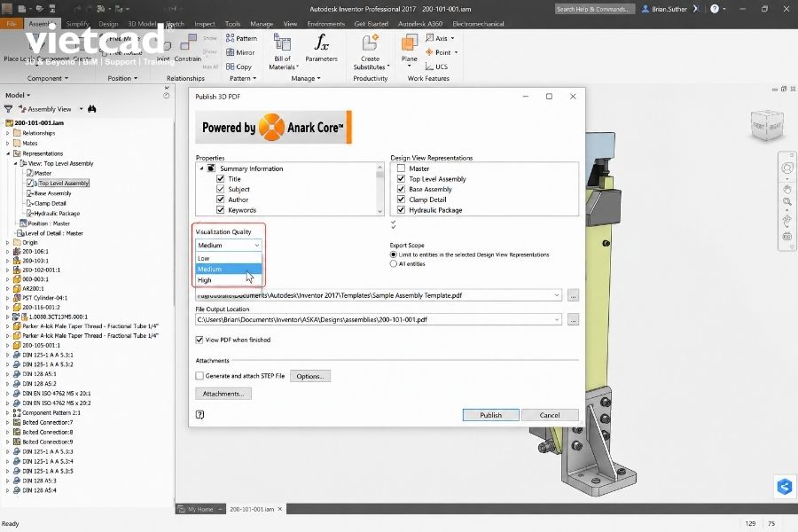
Task: Switch to the View ribbon tab
Action: 290,24
